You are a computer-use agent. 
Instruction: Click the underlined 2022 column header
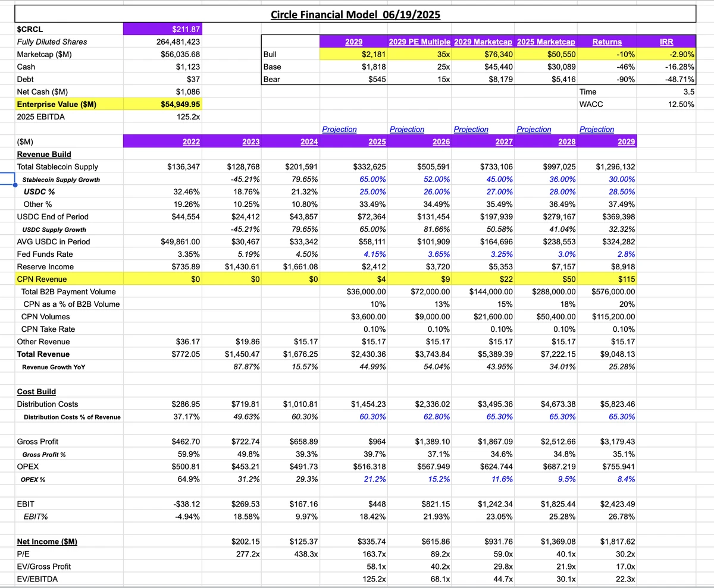(x=191, y=142)
